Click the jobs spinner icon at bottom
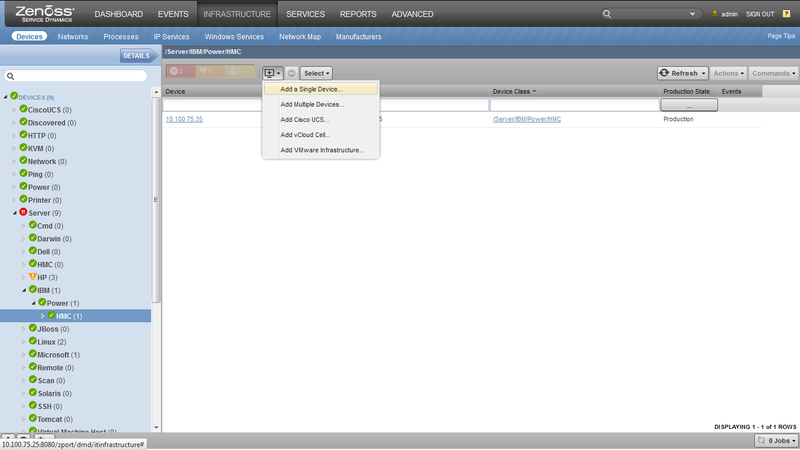800x450 pixels. (761, 440)
